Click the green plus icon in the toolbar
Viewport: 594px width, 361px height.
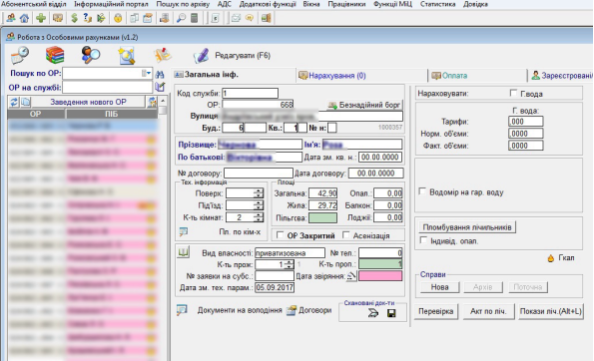tap(41, 18)
